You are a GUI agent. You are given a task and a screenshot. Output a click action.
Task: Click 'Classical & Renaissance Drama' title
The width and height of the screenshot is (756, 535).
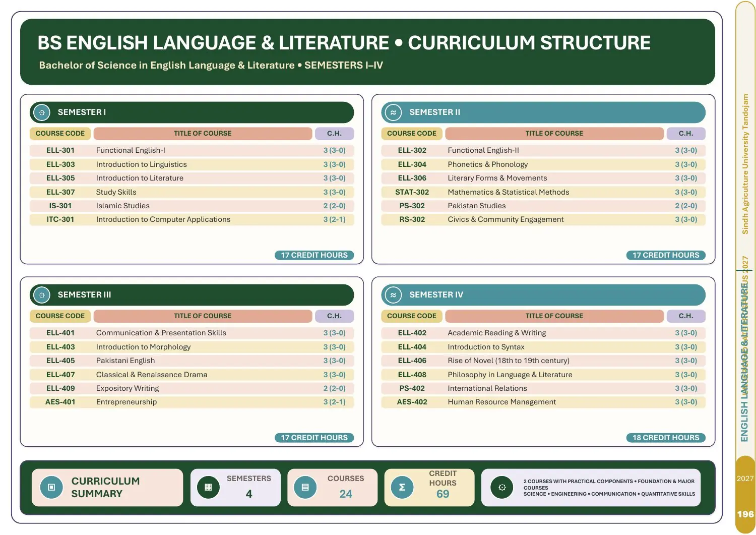151,375
